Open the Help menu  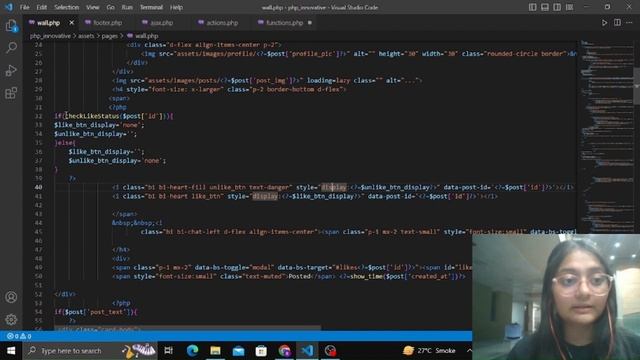tap(176, 7)
